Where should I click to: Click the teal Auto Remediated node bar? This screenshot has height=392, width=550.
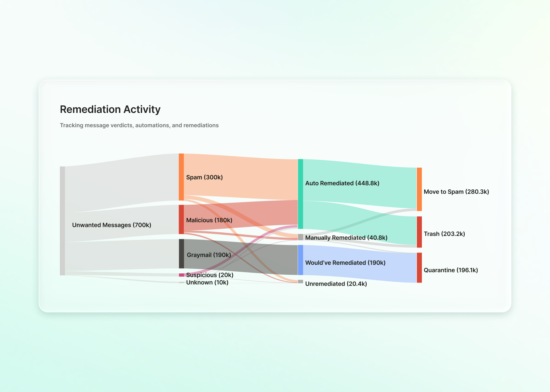click(300, 194)
